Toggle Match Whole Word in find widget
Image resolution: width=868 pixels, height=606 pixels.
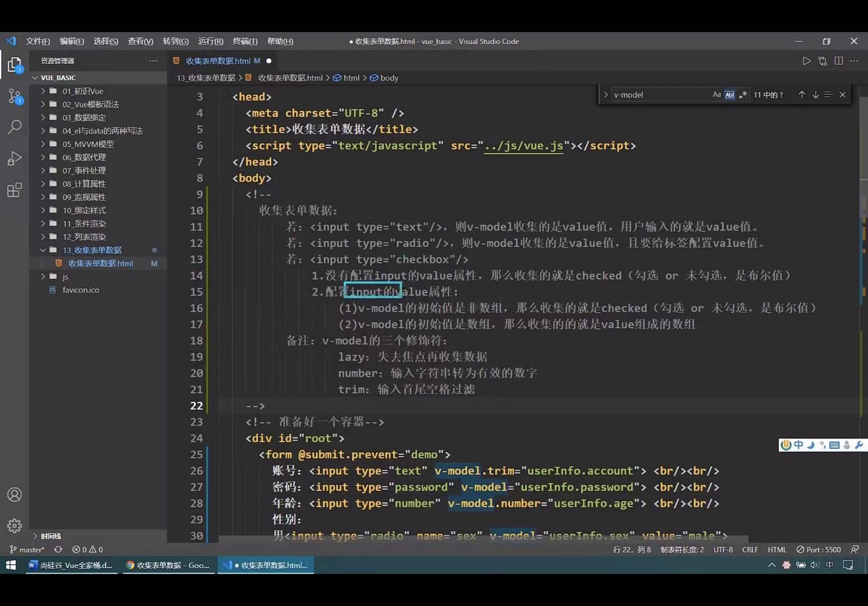click(729, 95)
